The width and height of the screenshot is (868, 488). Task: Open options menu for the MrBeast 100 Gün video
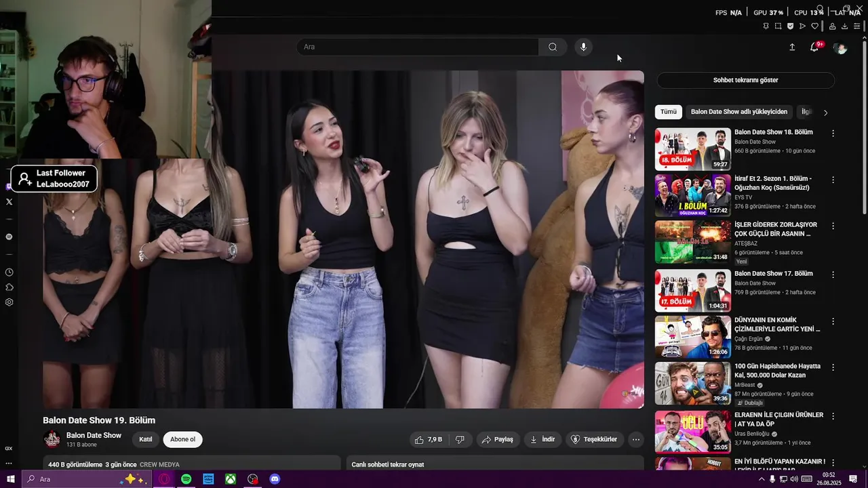(x=833, y=368)
